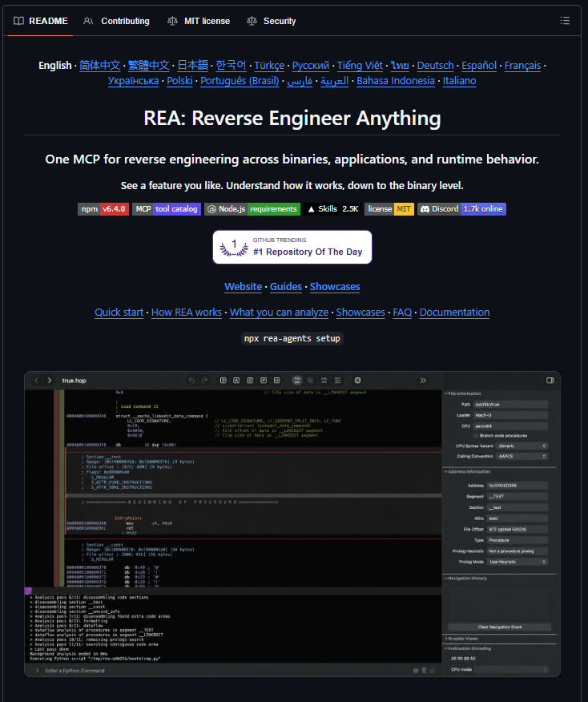Click the Path field showing /usr/bin/true
Screen dimensions: 588x702
coord(510,404)
